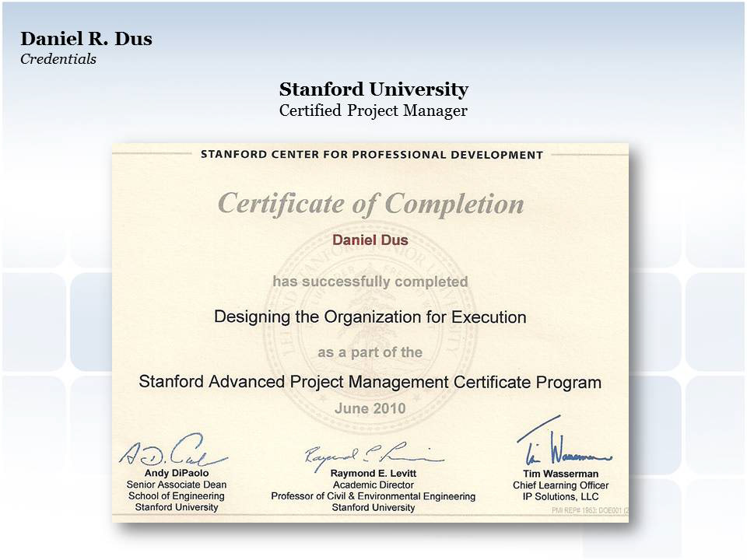Click the "June 2010" date
Screen dimensions: 747x560
coord(370,408)
